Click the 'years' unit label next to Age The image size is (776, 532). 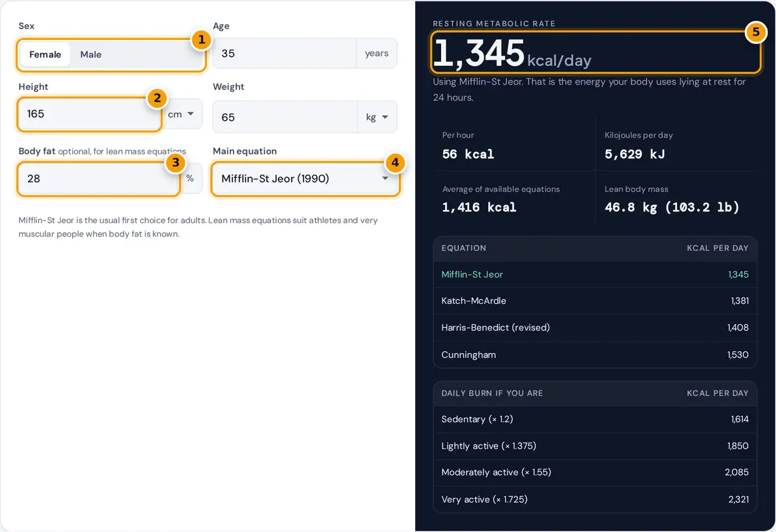tap(376, 54)
